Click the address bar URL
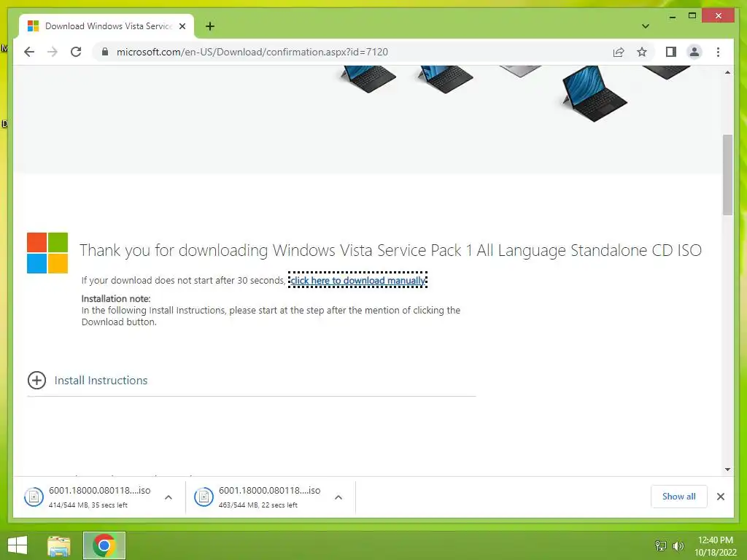The image size is (747, 560). pos(252,52)
